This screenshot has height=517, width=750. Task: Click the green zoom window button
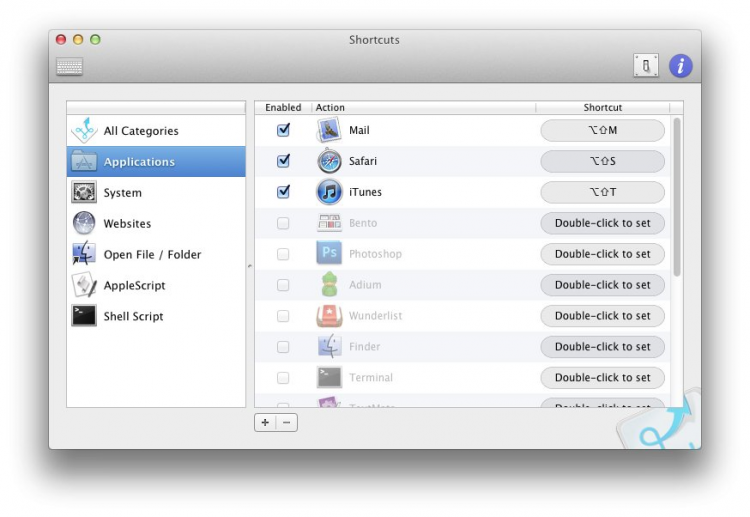pos(95,39)
